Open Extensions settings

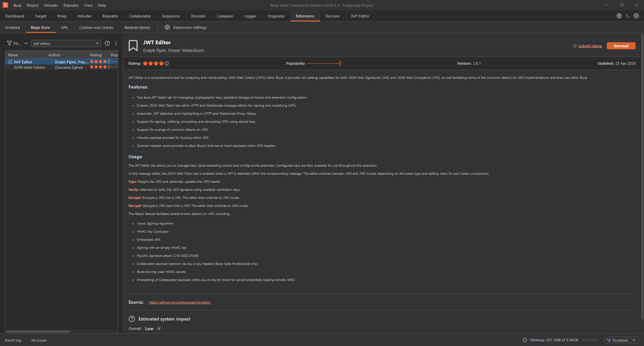[x=185, y=27]
